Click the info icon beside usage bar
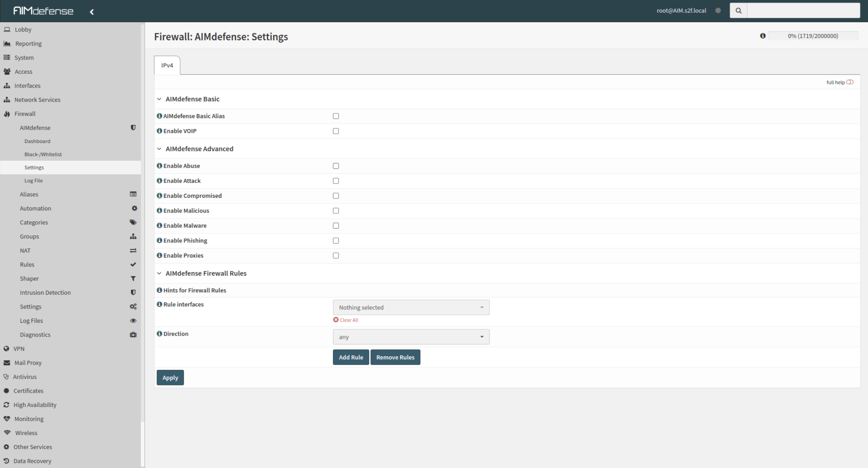This screenshot has height=468, width=868. (763, 36)
